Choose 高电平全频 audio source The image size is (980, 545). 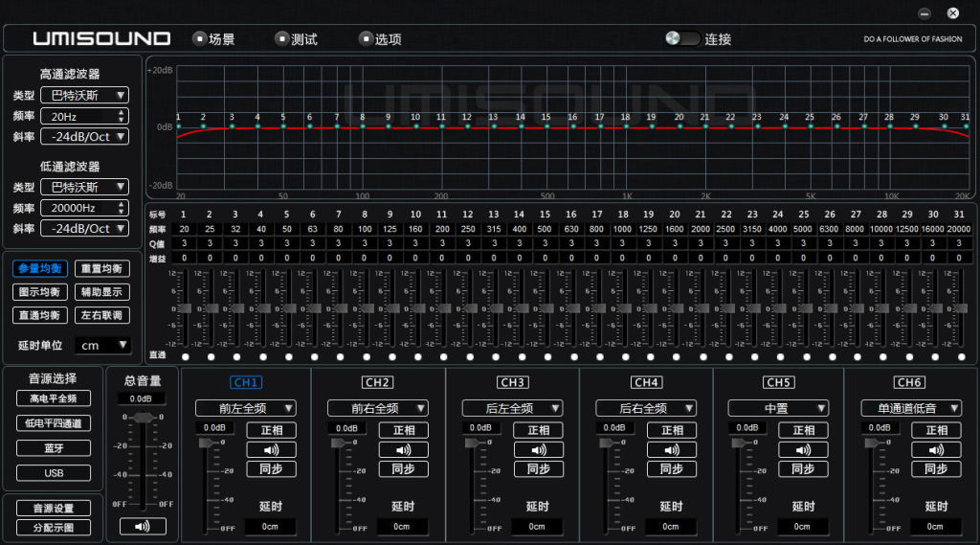[54, 398]
